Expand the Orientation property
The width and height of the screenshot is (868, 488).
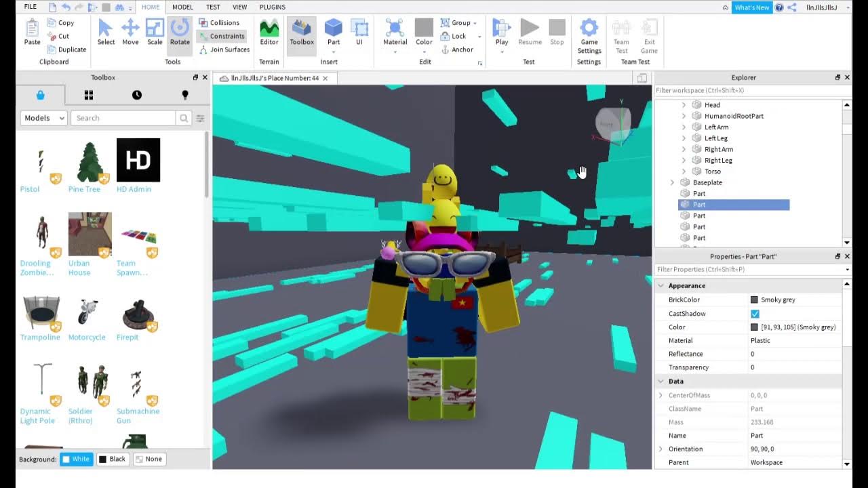[661, 449]
